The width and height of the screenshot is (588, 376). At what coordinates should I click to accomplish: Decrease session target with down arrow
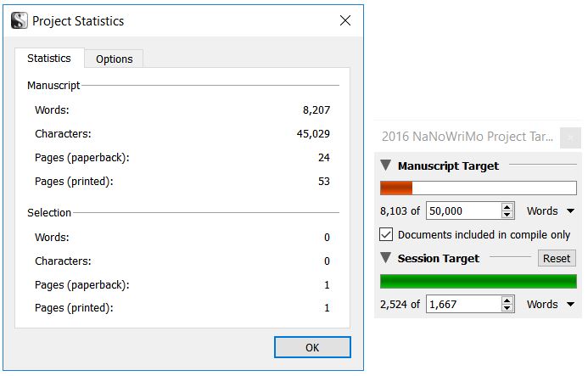(x=507, y=308)
